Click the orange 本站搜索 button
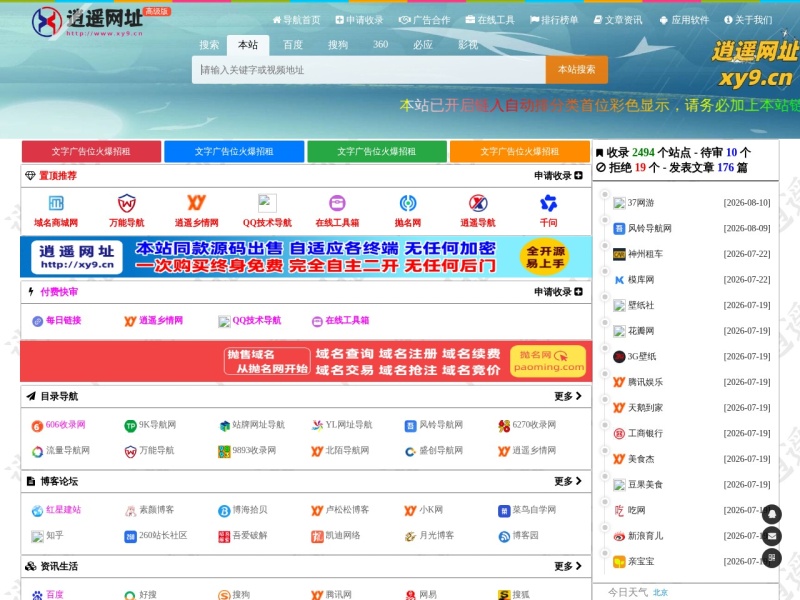 pyautogui.click(x=577, y=69)
